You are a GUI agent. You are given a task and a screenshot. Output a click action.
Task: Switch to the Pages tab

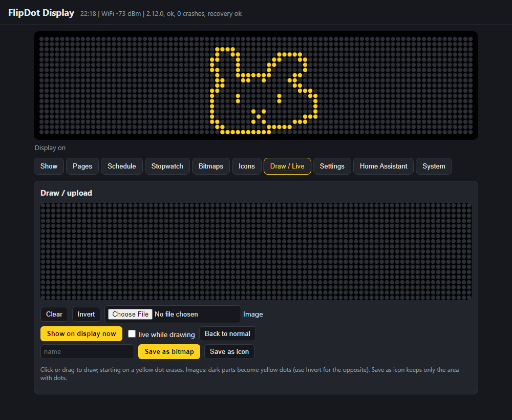click(82, 166)
